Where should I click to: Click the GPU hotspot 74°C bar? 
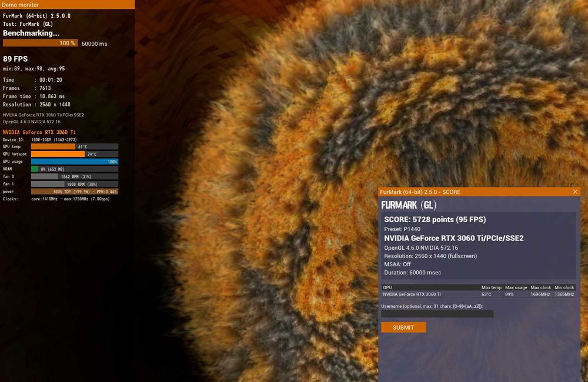75,154
